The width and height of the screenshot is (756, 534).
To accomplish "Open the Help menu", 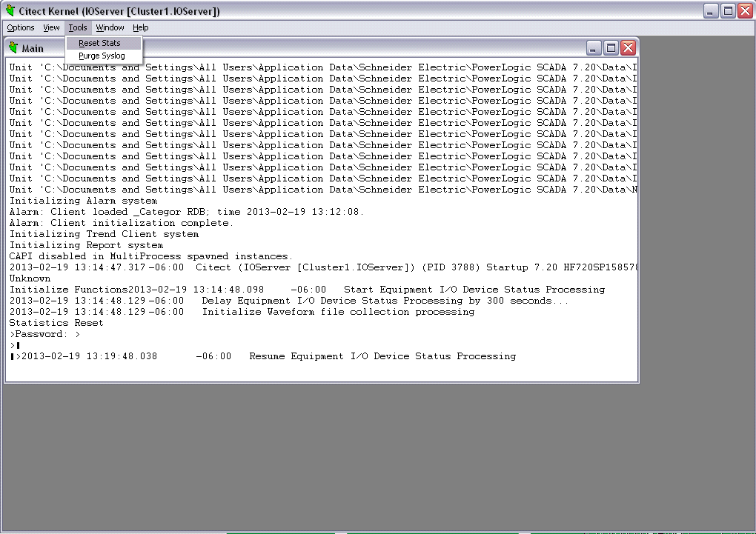I will click(x=141, y=27).
